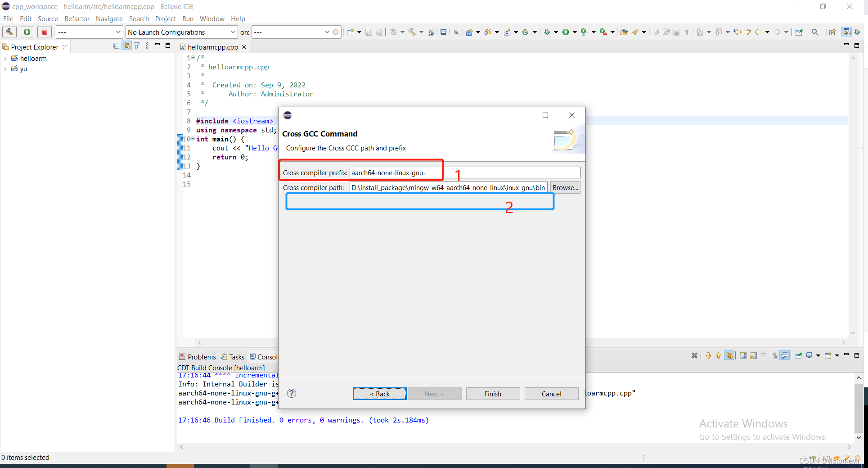Open the Search icon in the toolbar
868x468 pixels.
coord(814,32)
